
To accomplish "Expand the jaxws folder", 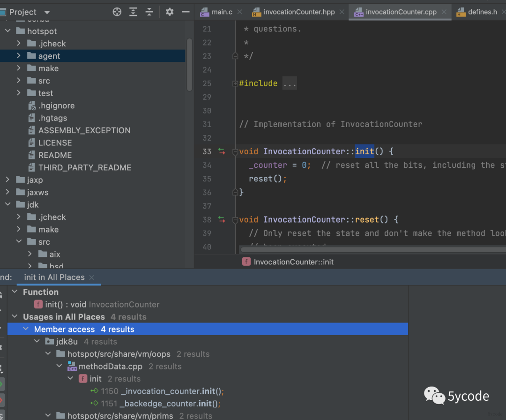I will click(8, 192).
